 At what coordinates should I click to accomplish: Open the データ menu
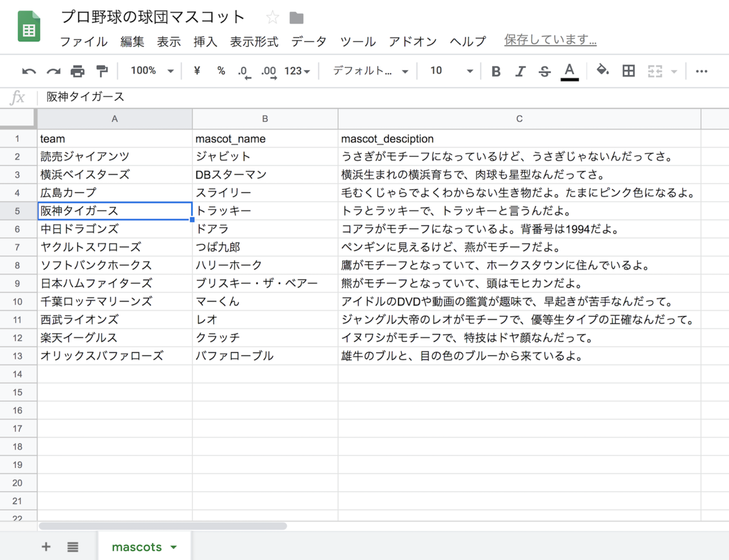[309, 42]
